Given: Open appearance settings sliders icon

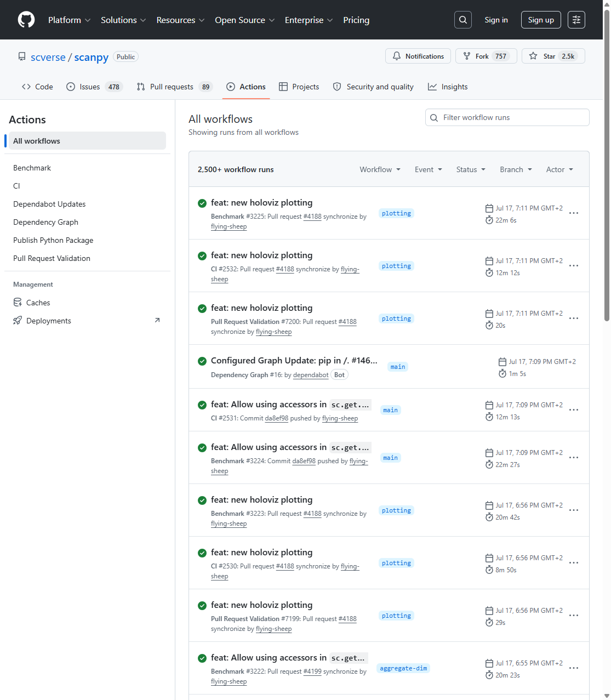Looking at the screenshot, I should point(576,20).
